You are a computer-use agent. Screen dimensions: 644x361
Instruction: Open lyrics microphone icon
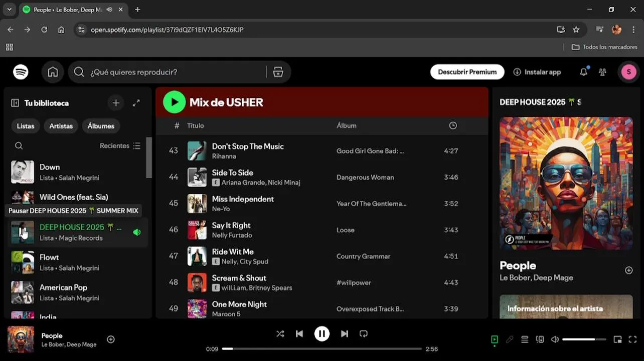click(510, 339)
